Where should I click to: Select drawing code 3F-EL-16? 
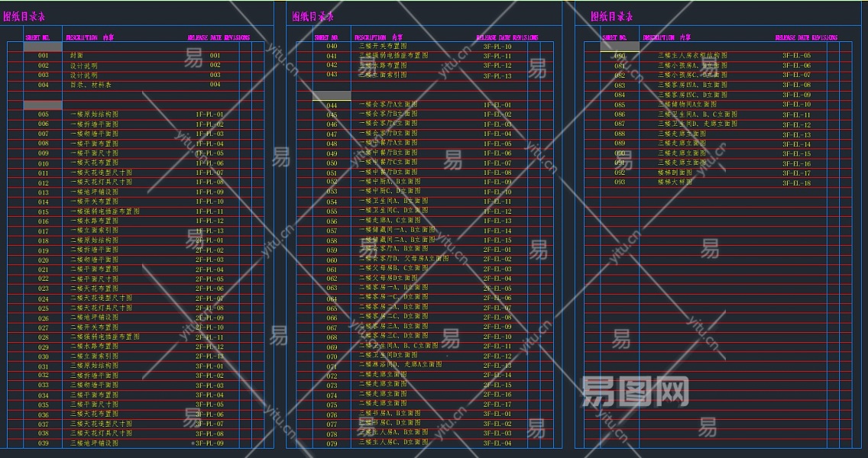pyautogui.click(x=797, y=163)
